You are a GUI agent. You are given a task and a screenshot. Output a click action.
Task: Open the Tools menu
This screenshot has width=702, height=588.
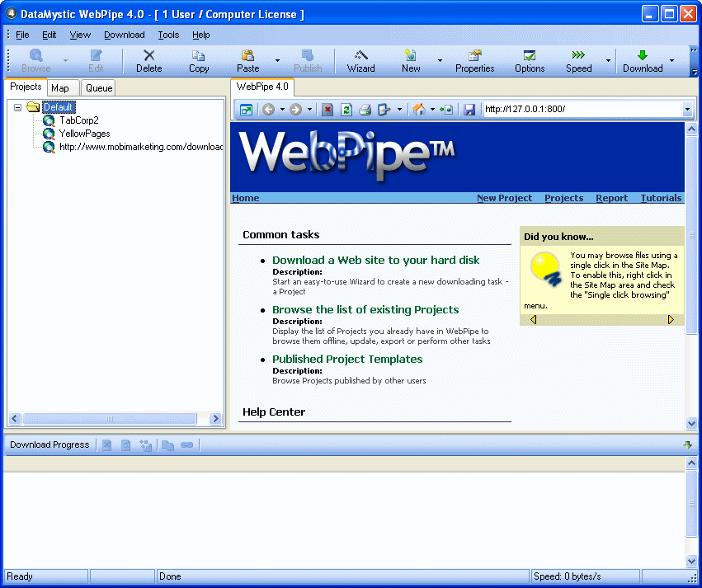(x=168, y=35)
